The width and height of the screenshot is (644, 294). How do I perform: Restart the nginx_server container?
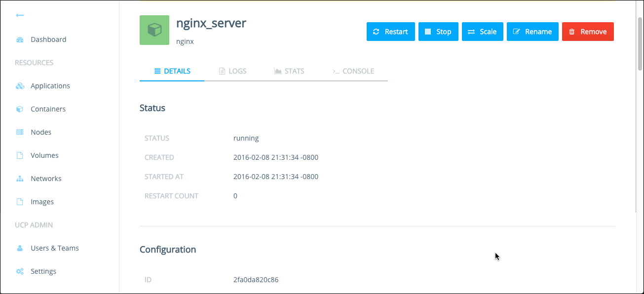[x=390, y=32]
